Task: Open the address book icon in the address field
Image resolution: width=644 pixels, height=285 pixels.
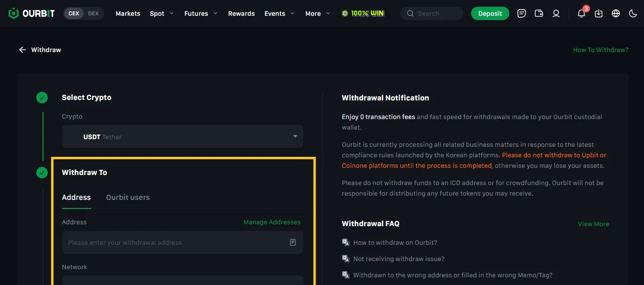Action: point(293,242)
